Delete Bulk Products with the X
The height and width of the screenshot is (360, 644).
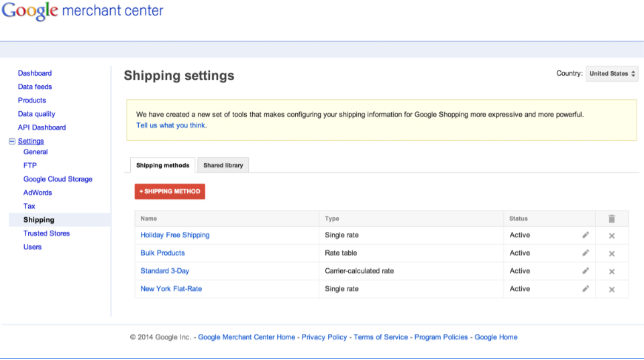[612, 253]
